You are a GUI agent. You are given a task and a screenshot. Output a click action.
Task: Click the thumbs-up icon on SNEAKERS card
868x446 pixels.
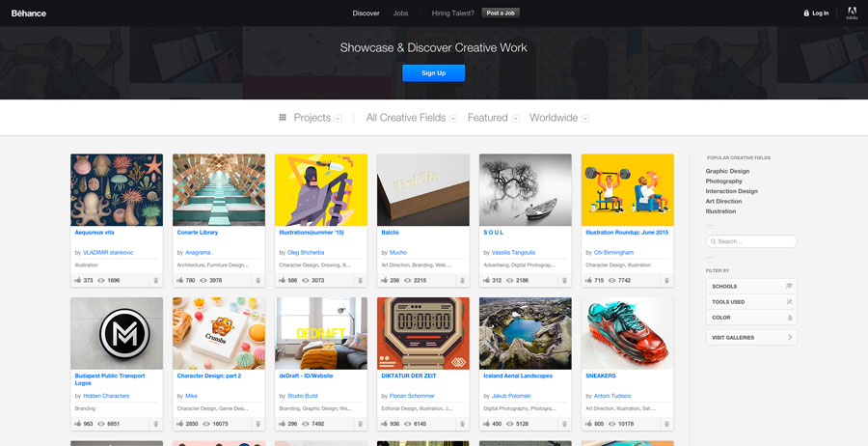[589, 424]
